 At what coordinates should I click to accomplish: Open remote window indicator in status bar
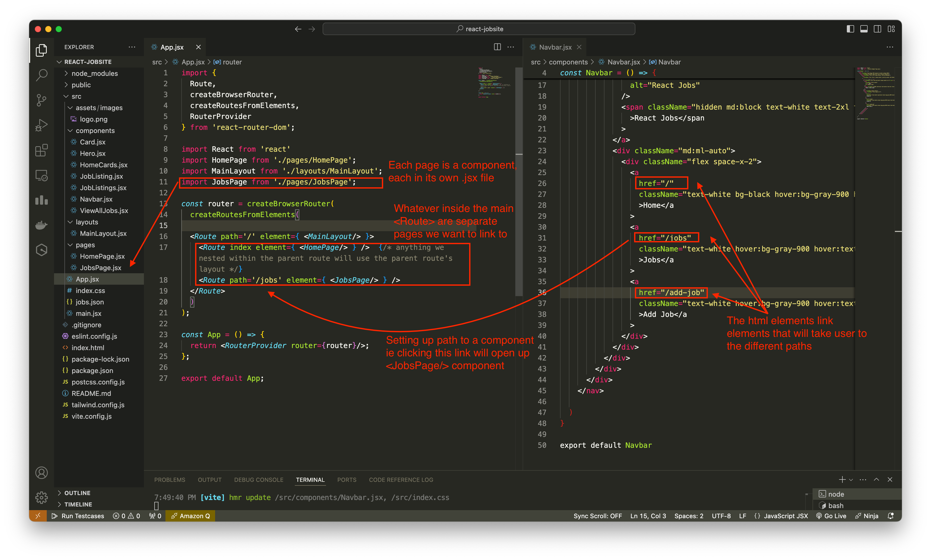click(38, 516)
